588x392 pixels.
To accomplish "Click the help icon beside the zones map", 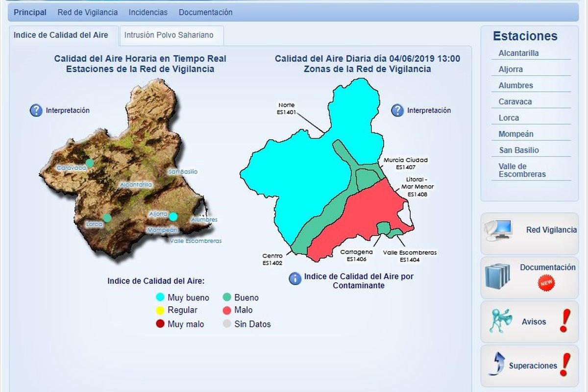I will [x=397, y=110].
